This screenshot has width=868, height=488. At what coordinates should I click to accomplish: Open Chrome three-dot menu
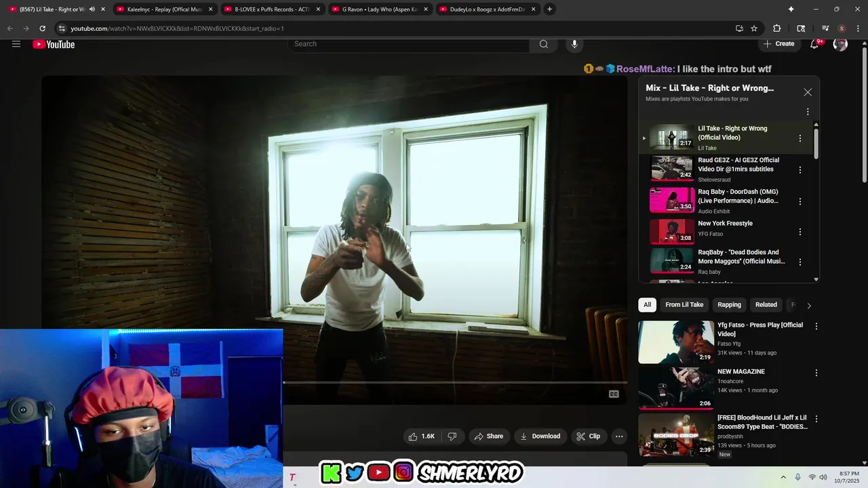coord(857,28)
